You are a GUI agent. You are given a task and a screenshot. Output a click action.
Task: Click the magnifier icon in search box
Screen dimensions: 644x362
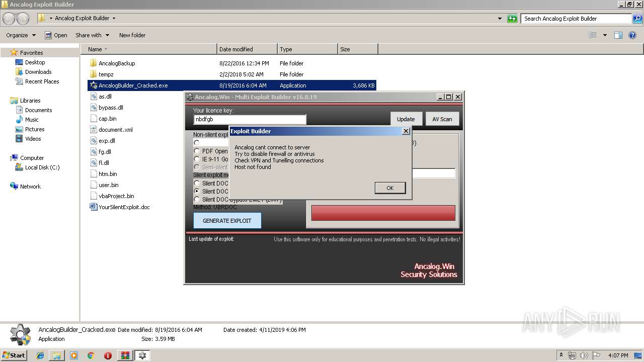[x=637, y=19]
